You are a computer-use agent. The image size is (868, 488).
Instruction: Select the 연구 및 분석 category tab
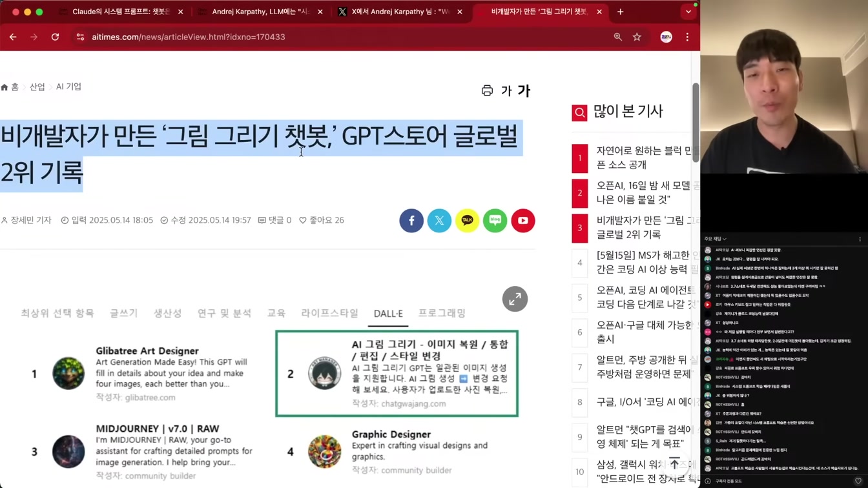click(x=224, y=313)
